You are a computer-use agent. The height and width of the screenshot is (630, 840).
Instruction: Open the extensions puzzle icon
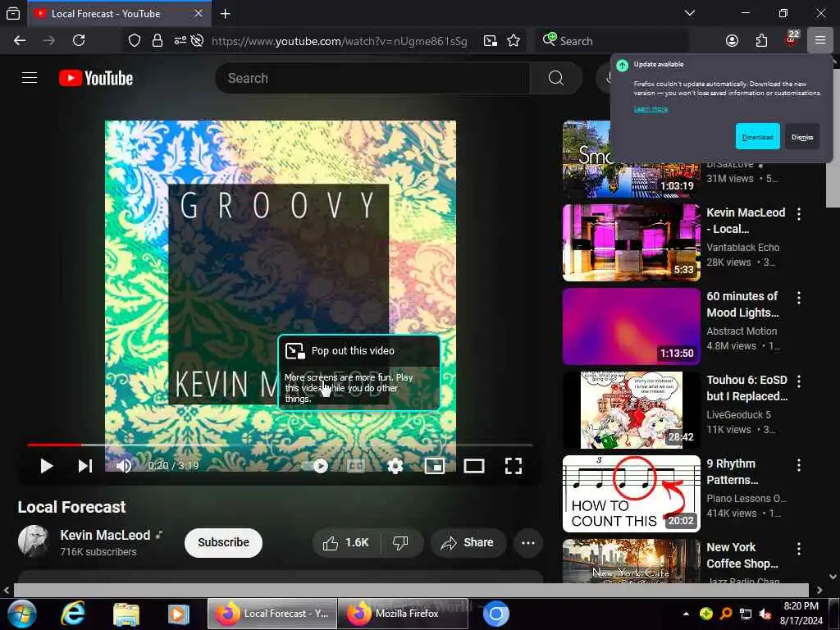(761, 41)
